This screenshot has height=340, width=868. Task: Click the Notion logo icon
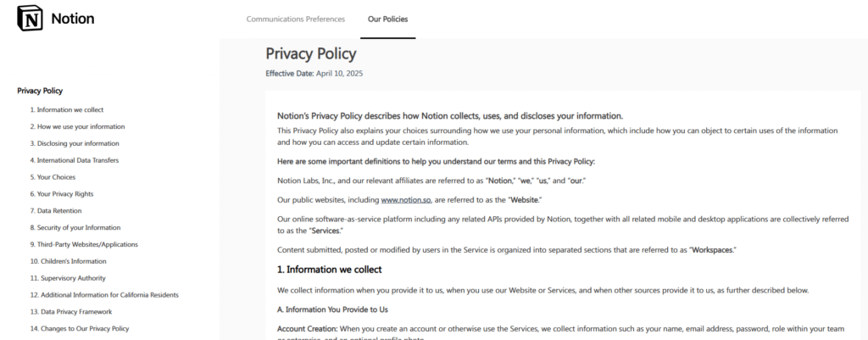click(x=30, y=19)
